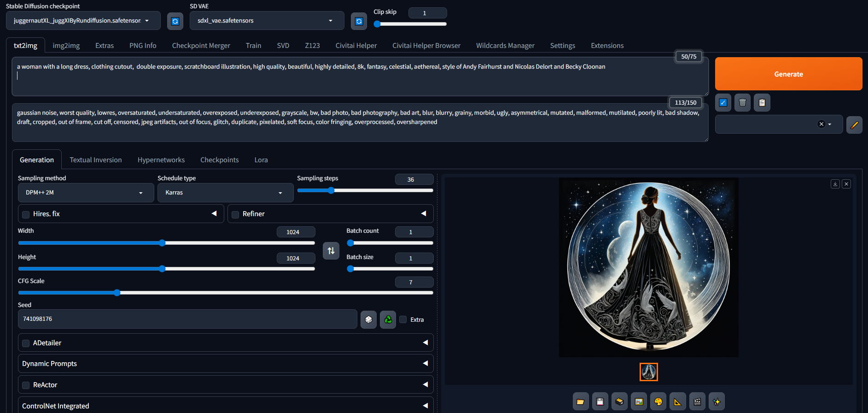Send image to Extras with ruler icon
Image resolution: width=868 pixels, height=413 pixels.
click(x=678, y=401)
